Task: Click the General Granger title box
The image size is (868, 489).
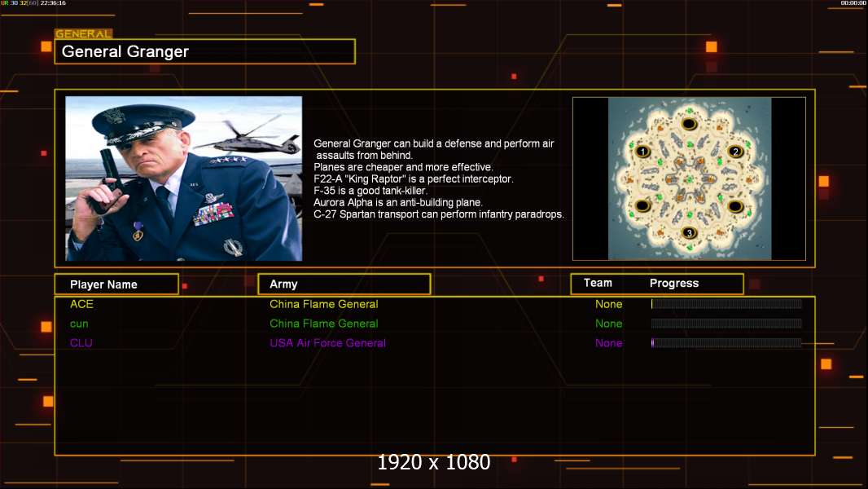Action: (x=205, y=51)
